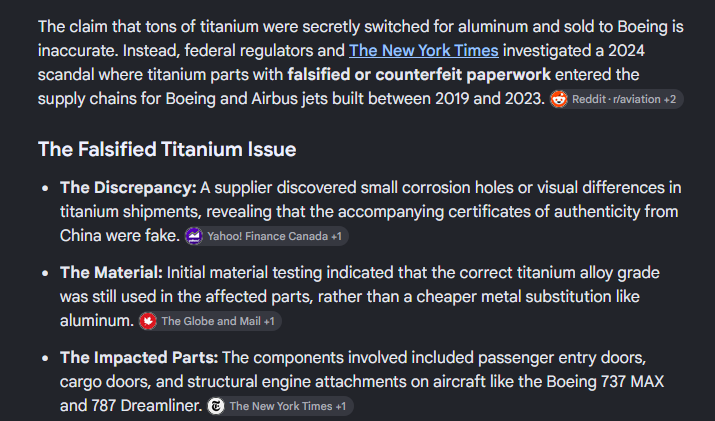Open the Yahoo! Finance Canada source chip

coord(266,236)
